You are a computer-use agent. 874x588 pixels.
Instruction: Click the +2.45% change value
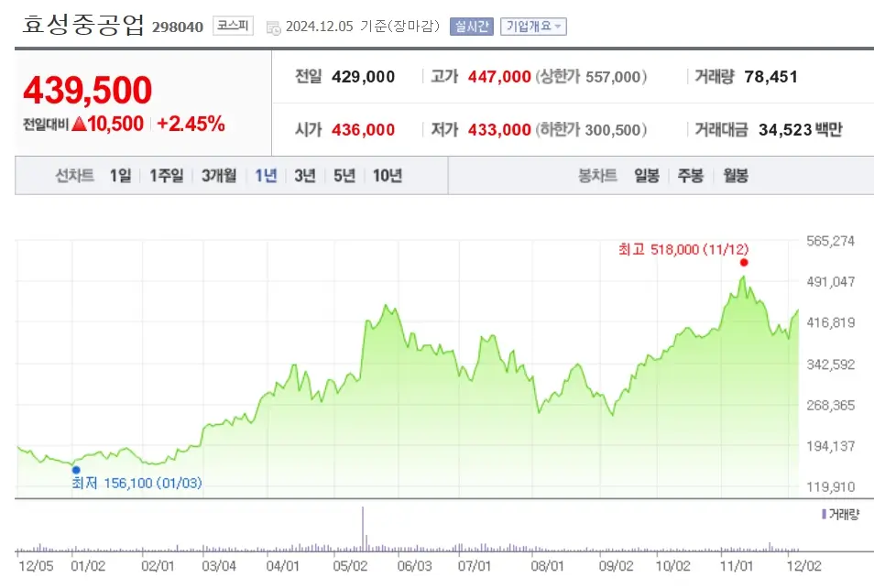click(191, 124)
